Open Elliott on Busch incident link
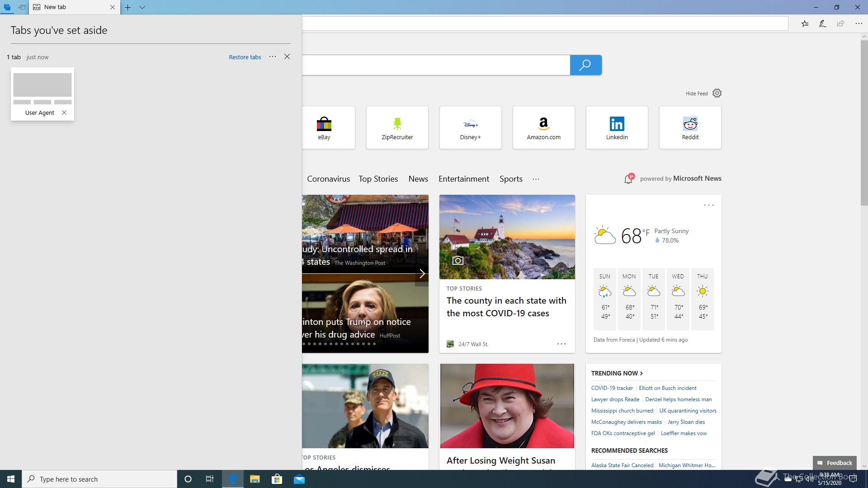868x488 pixels. (667, 388)
